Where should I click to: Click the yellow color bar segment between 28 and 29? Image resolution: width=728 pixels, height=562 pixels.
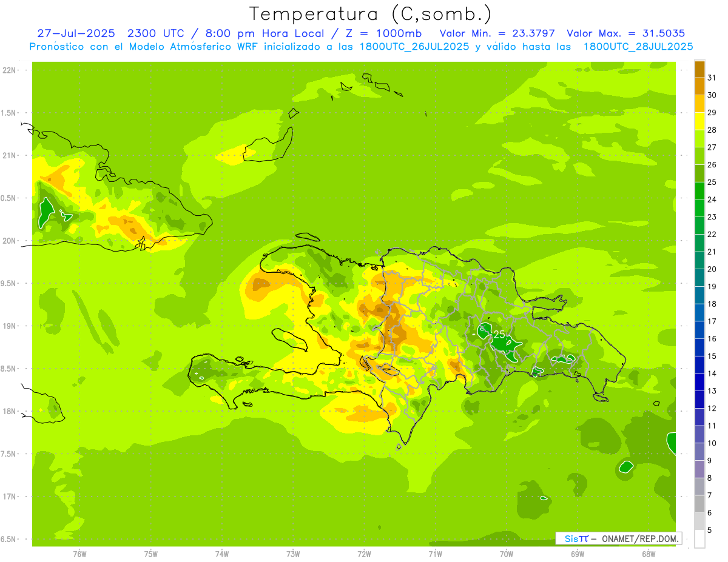[699, 121]
